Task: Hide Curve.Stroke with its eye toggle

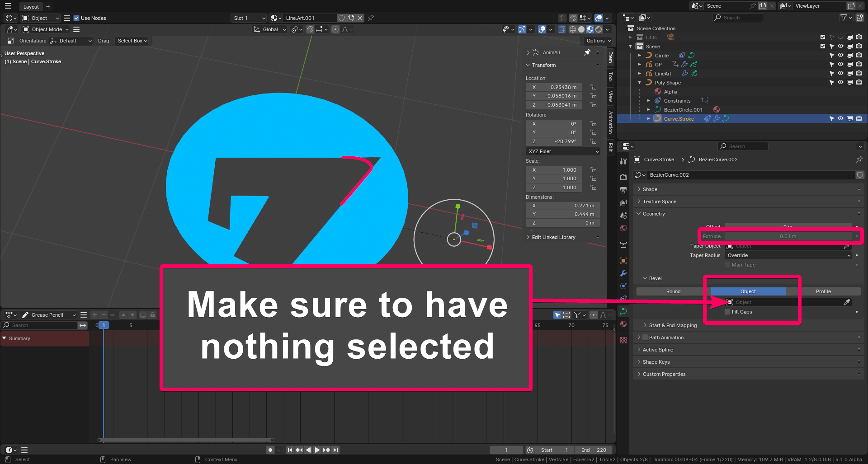Action: click(840, 118)
